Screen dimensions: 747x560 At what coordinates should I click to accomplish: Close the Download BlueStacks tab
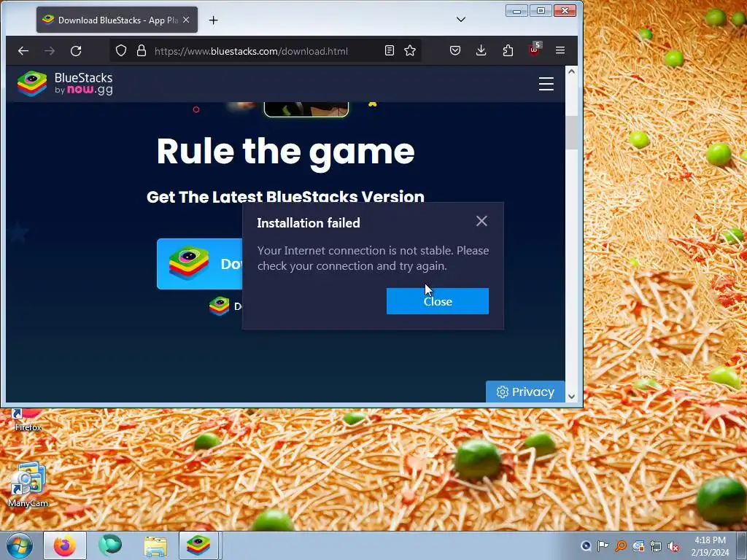[186, 20]
